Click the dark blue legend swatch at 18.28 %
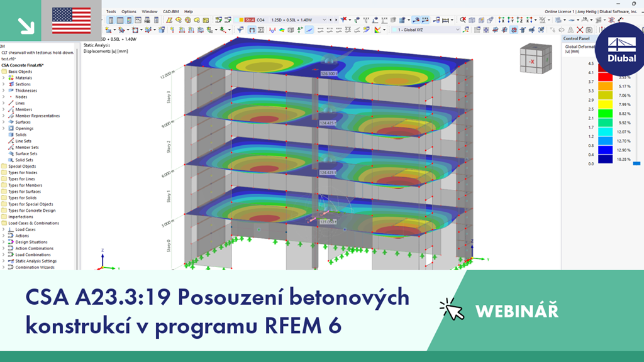644x362 pixels. coord(605,159)
